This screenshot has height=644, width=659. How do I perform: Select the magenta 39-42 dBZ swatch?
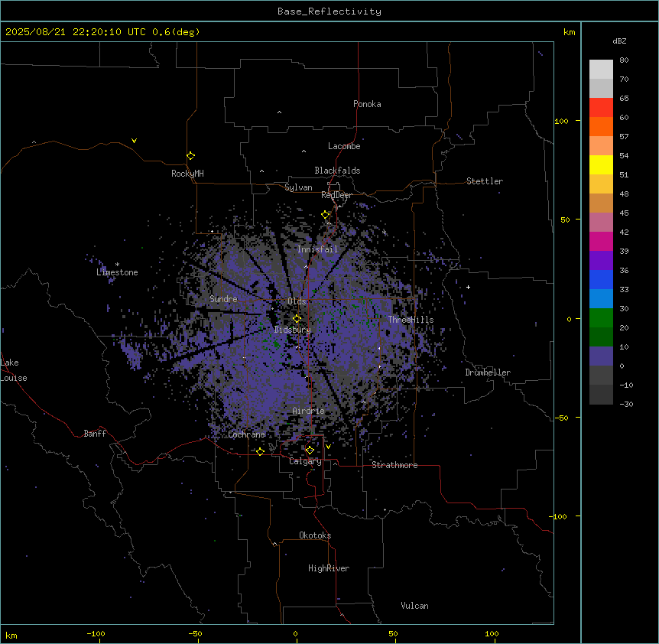(x=601, y=241)
